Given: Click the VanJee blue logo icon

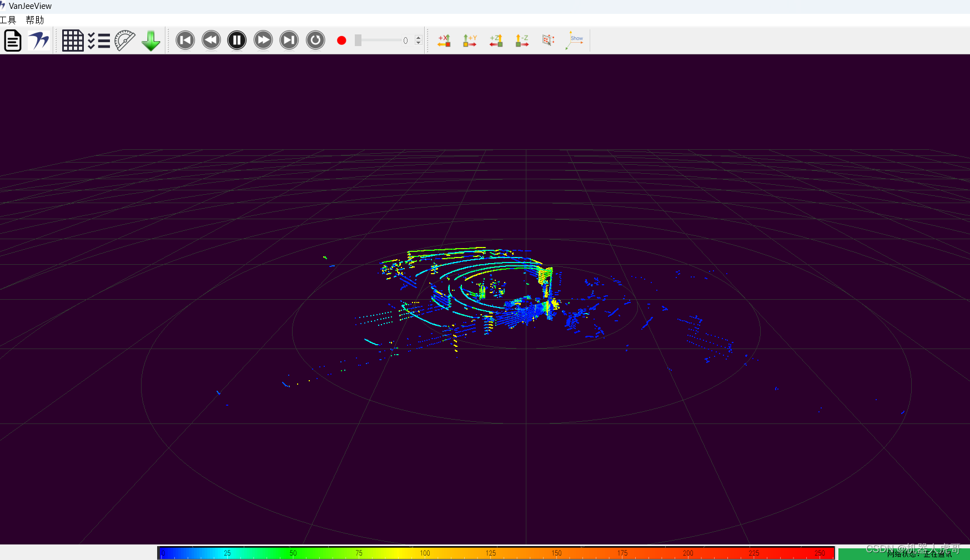Looking at the screenshot, I should tap(39, 41).
